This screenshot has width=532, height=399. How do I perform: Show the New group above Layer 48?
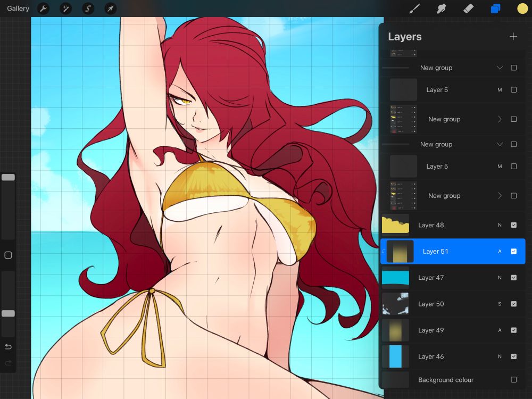point(514,196)
